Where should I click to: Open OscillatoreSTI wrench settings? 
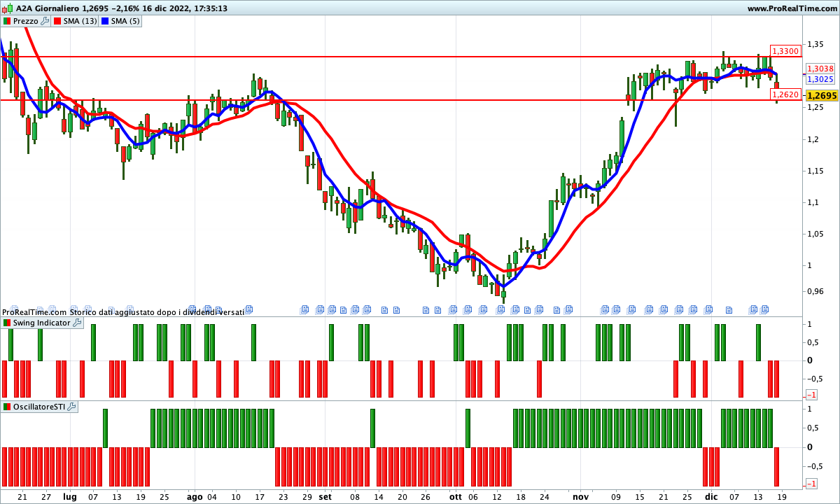[71, 407]
